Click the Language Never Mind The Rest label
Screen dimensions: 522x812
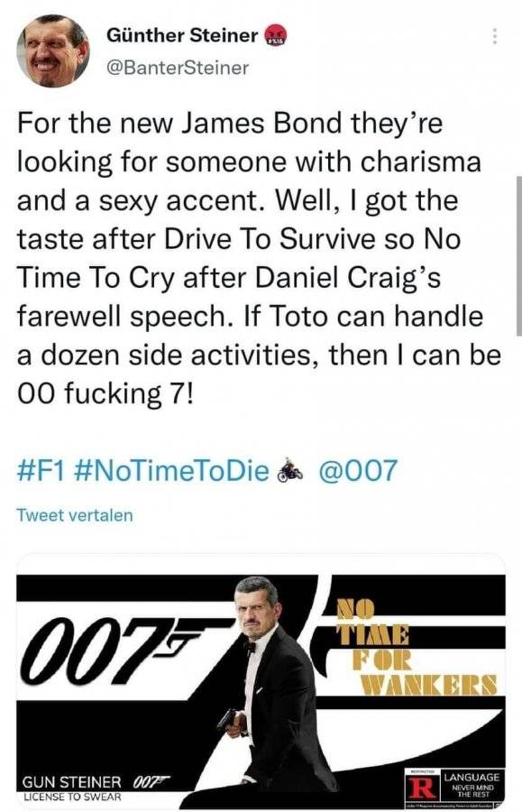pyautogui.click(x=471, y=784)
